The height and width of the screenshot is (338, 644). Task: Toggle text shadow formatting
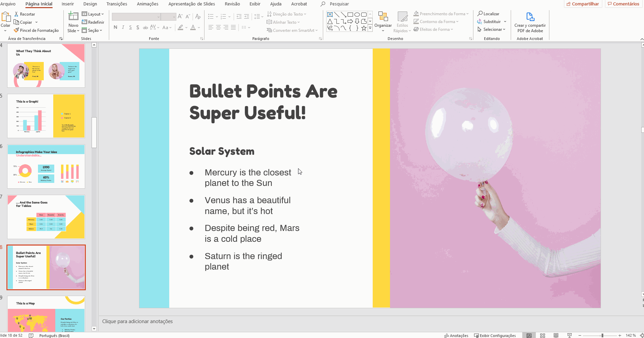(138, 27)
